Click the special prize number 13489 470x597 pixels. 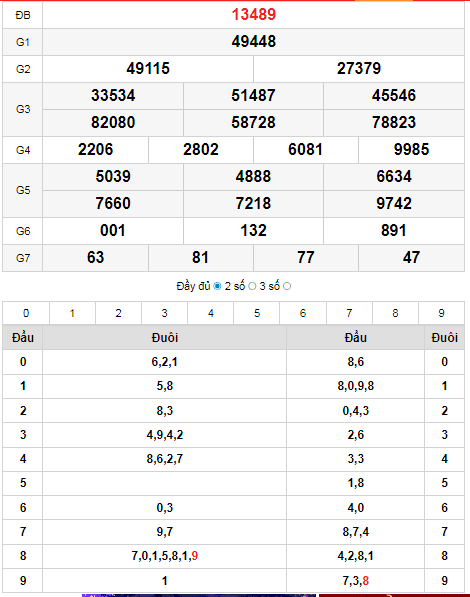[x=254, y=15]
